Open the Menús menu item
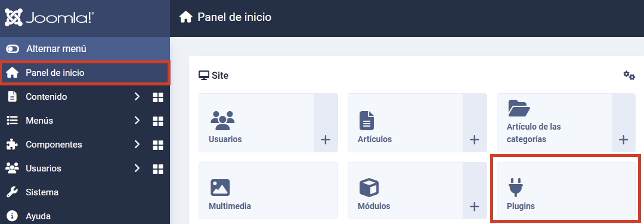 point(39,121)
